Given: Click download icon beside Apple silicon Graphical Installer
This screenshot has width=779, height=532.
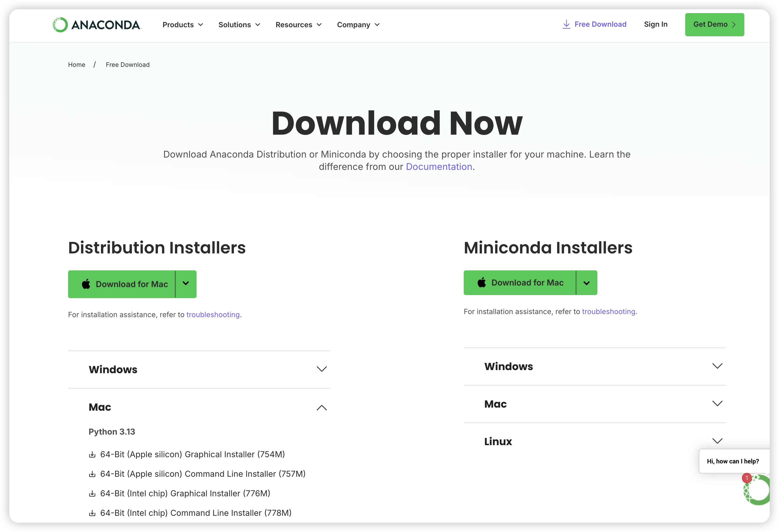Looking at the screenshot, I should tap(92, 455).
